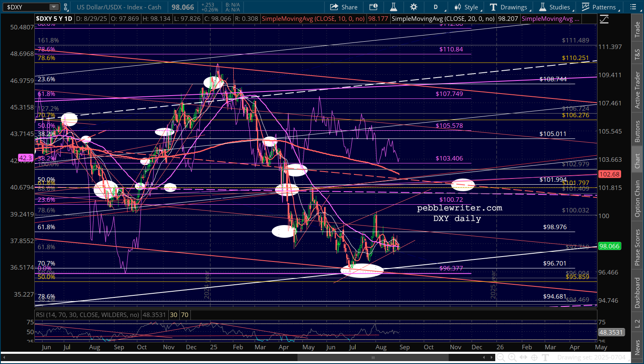The width and height of the screenshot is (644, 364).
Task: Click the RSI overbought 70 value box
Action: 185,315
